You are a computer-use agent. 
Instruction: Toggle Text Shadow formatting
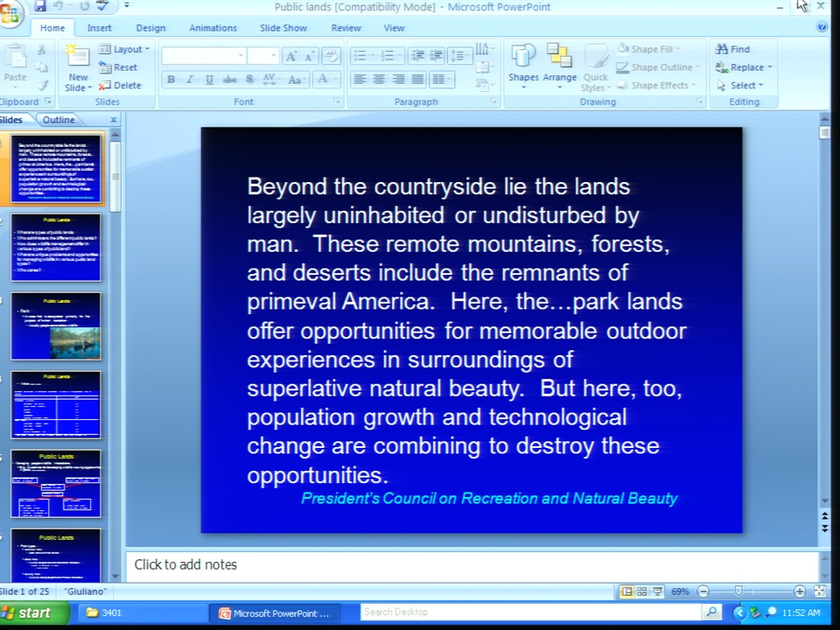249,80
